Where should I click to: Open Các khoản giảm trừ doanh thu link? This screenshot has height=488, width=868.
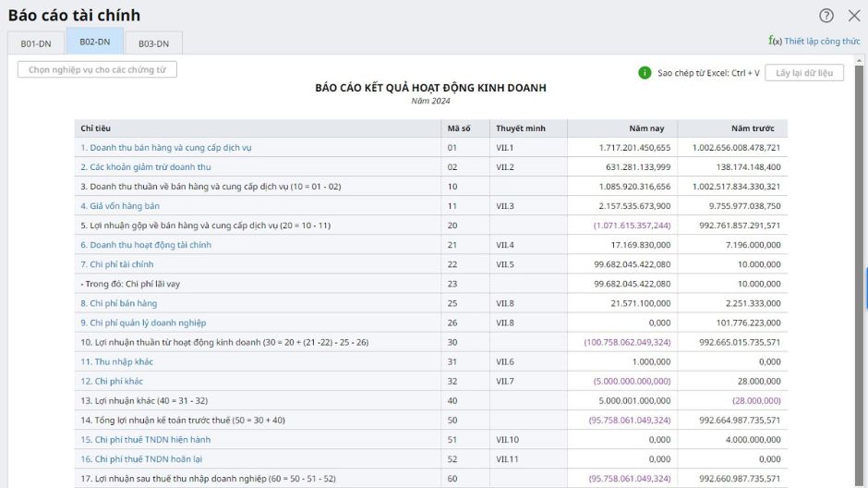click(x=146, y=166)
